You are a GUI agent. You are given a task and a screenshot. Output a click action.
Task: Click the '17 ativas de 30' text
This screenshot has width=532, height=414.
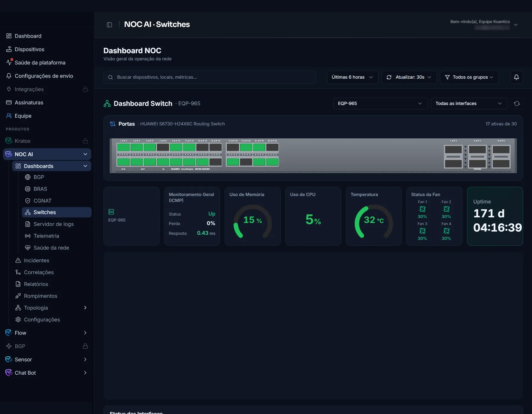tap(501, 124)
